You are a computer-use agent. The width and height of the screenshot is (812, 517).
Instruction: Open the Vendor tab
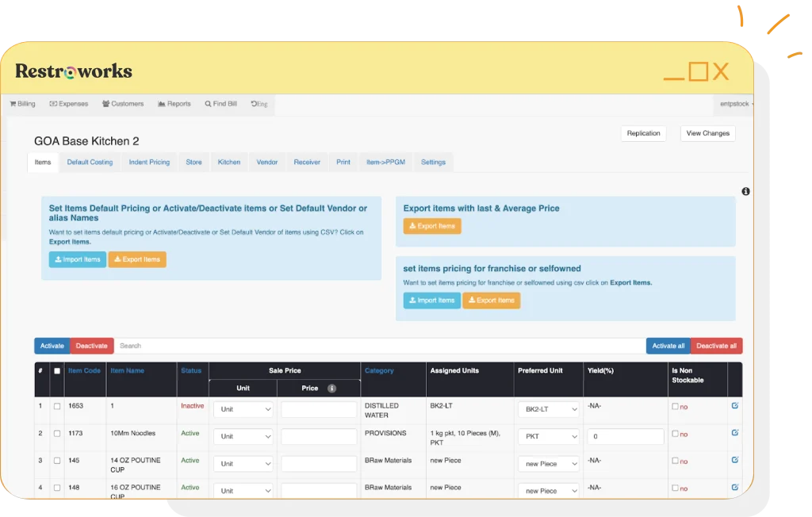point(267,162)
